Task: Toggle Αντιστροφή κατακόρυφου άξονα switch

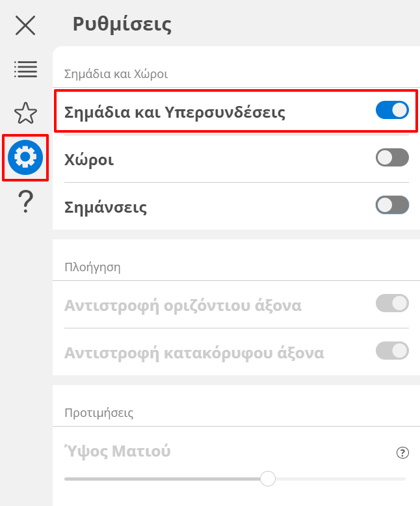Action: click(x=392, y=351)
